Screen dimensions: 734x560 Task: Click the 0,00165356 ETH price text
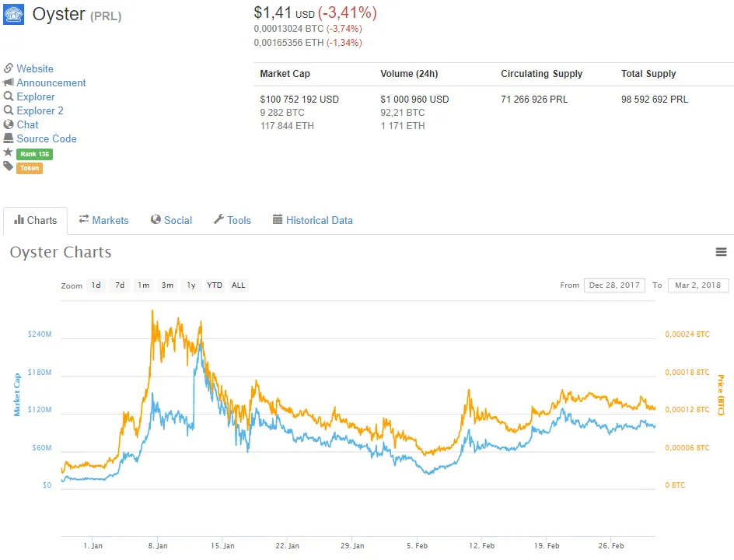tap(288, 43)
